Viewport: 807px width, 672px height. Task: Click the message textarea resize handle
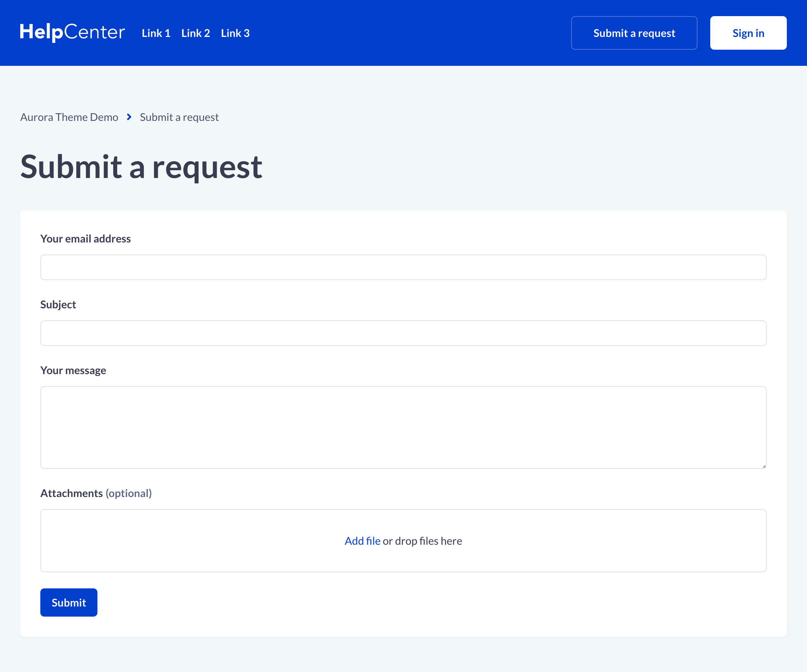pos(764,466)
